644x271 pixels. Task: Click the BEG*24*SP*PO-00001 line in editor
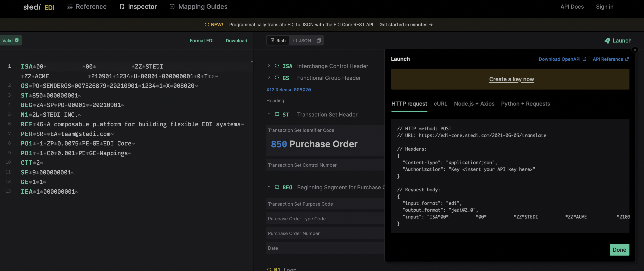[x=73, y=105]
